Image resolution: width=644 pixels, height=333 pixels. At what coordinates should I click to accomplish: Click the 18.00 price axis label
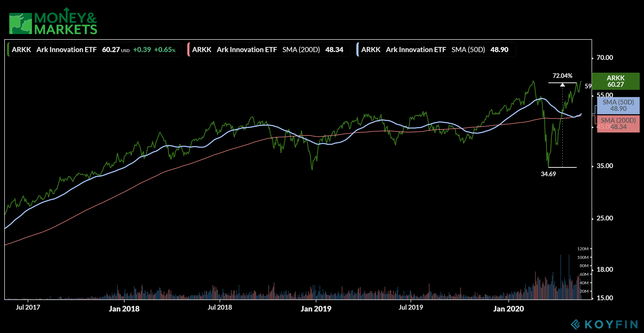[605, 270]
